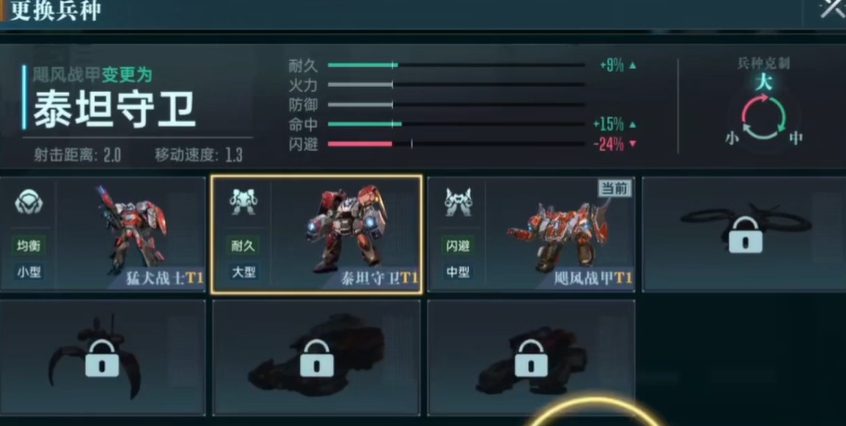Click the 闪避 attribute tag on 飓风战甲
Screen dimensions: 846x426
[x=458, y=246]
